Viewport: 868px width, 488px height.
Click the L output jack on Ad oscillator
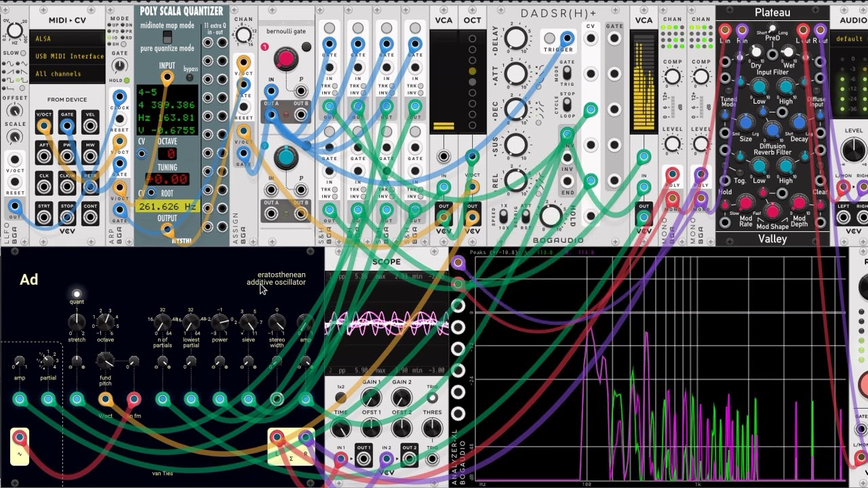click(277, 438)
